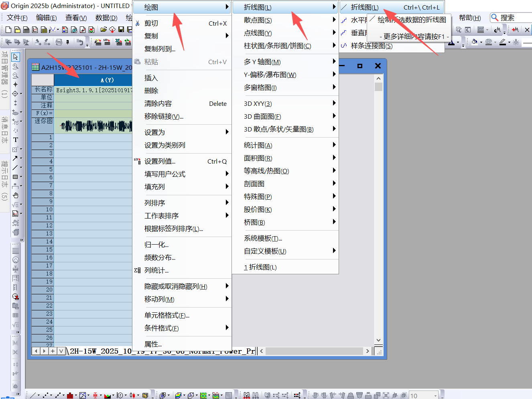Expand the 填充列 submenu arrow
This screenshot has height=399, width=532.
coord(227,187)
